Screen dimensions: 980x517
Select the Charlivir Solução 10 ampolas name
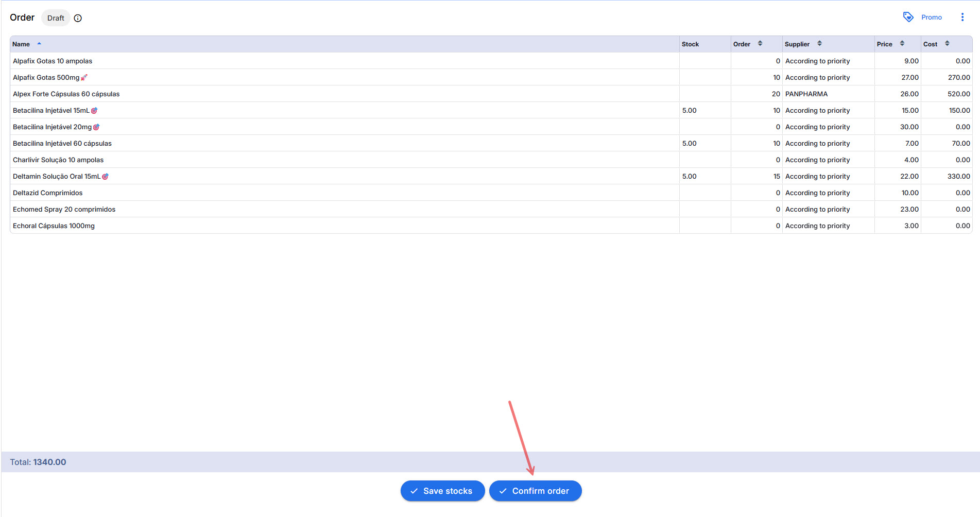point(58,160)
